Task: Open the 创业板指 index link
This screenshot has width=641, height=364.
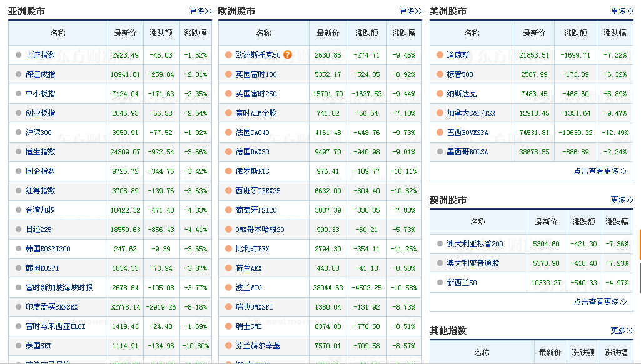Action: click(41, 113)
